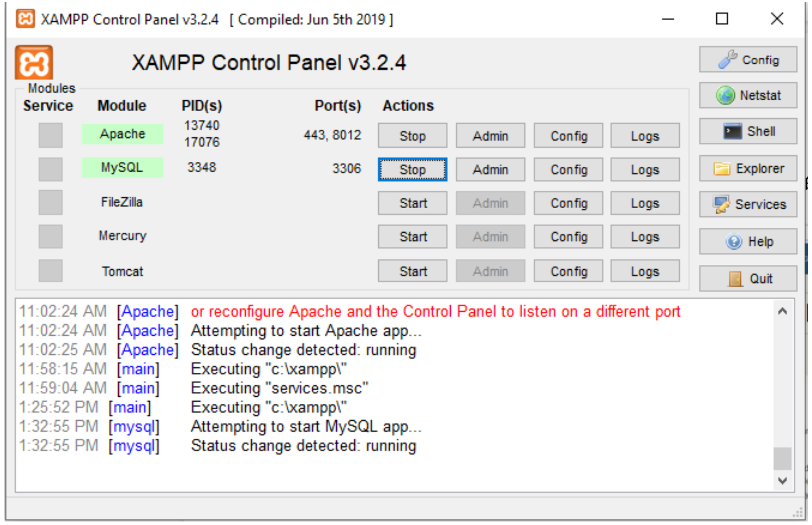Viewport: 812px width, 525px height.
Task: Open FileZilla Logs menu
Action: pos(645,203)
